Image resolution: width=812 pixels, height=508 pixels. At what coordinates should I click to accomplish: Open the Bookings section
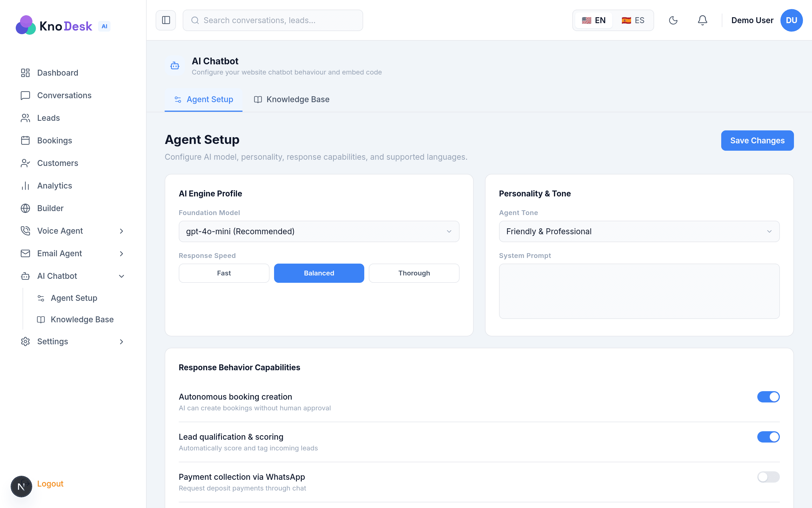[73, 141]
